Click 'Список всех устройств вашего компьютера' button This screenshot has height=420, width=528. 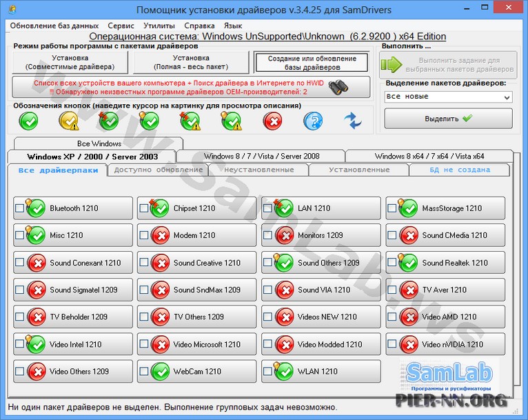click(191, 87)
